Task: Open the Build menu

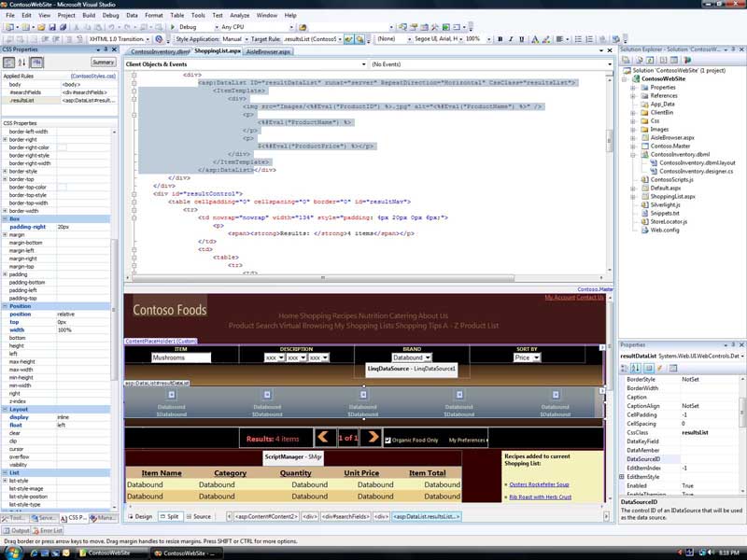Action: coord(89,15)
